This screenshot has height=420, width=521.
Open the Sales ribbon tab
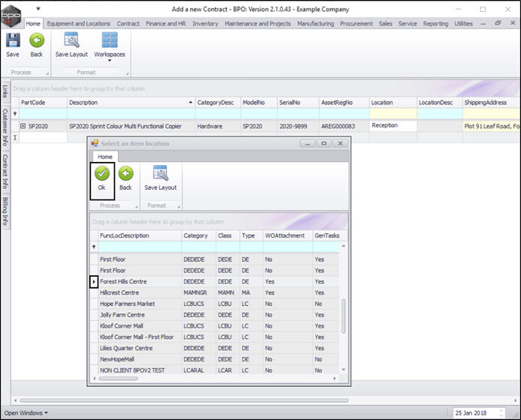[385, 23]
